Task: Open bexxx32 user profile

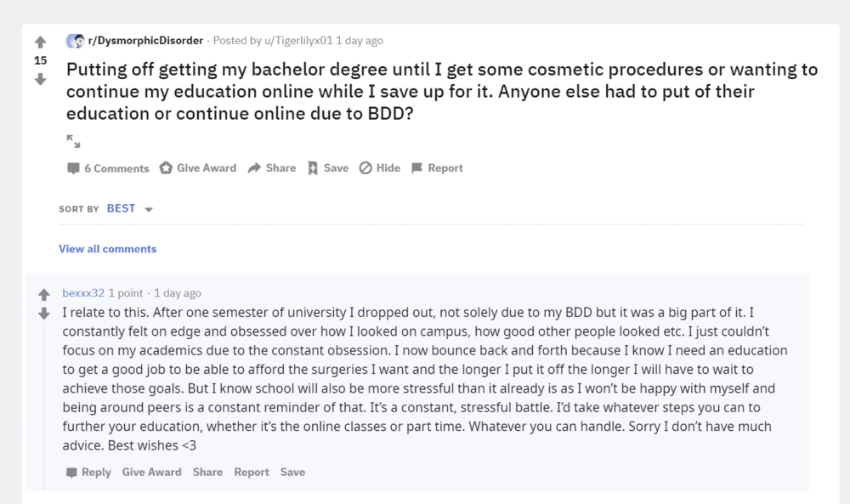Action: (x=83, y=293)
